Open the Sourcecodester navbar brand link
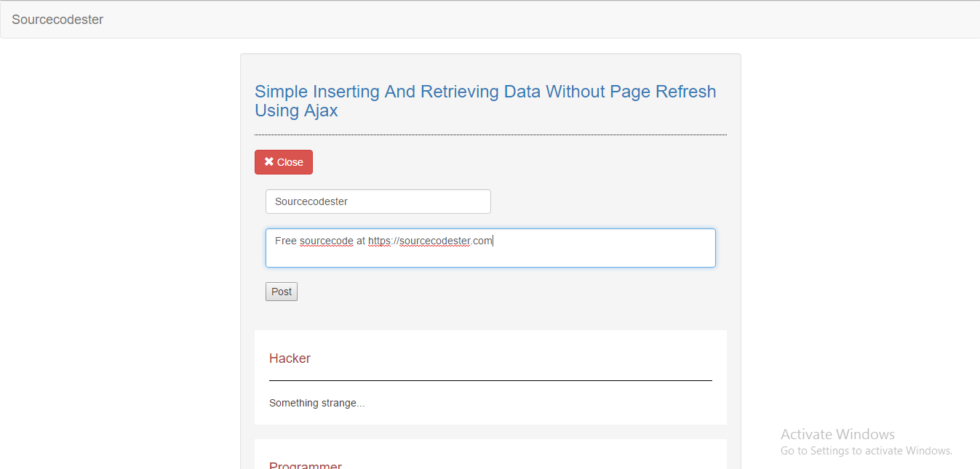980x469 pixels. pyautogui.click(x=57, y=20)
